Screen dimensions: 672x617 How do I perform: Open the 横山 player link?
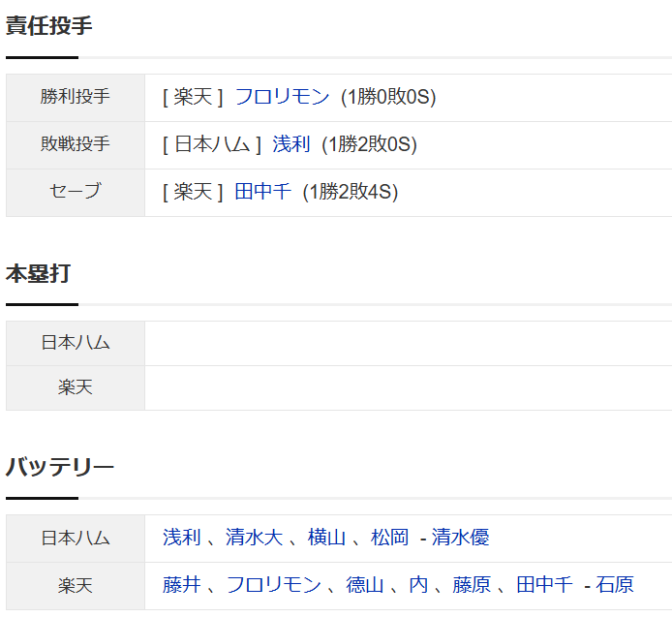click(326, 538)
